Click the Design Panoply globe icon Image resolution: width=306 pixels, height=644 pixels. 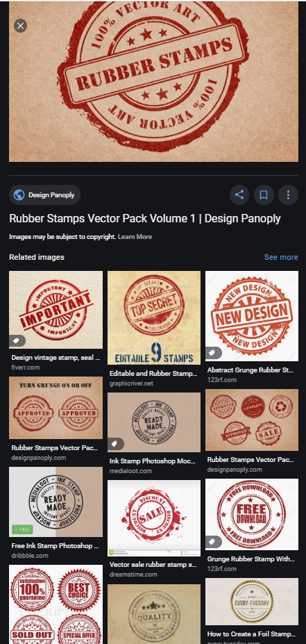pyautogui.click(x=19, y=195)
